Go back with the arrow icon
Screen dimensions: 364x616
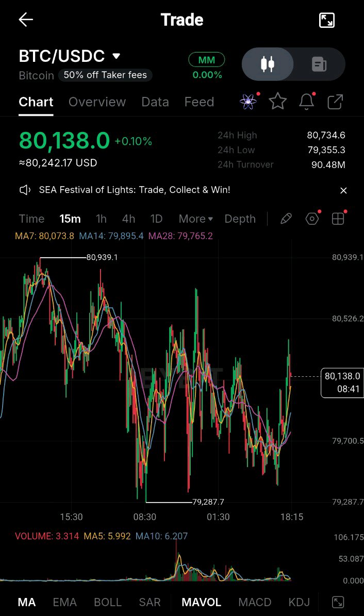click(26, 19)
